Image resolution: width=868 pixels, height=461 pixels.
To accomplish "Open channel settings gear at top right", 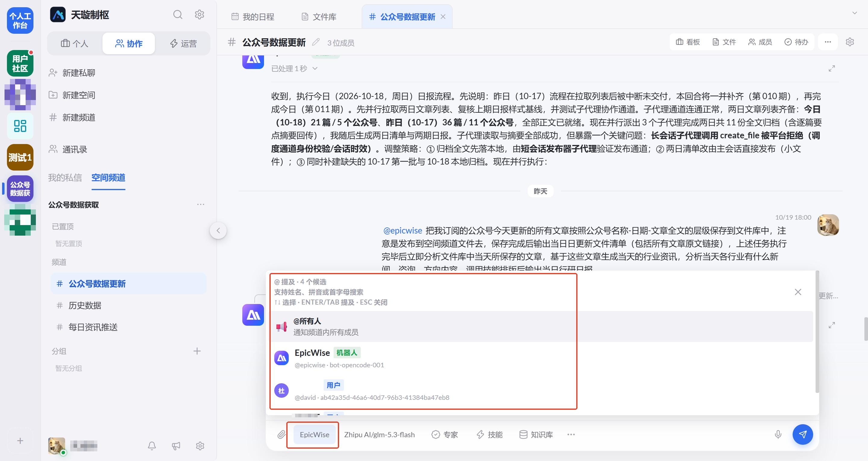I will pos(850,42).
